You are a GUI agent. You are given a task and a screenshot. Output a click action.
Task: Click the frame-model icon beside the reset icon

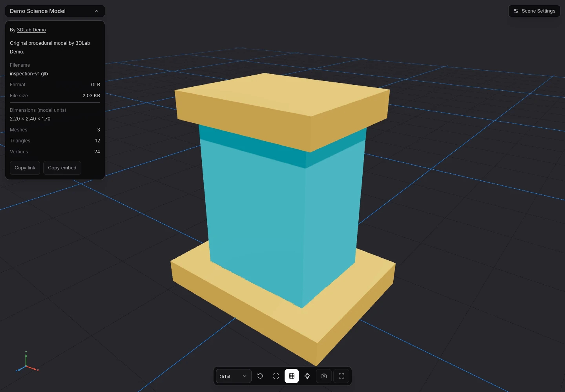(x=276, y=376)
